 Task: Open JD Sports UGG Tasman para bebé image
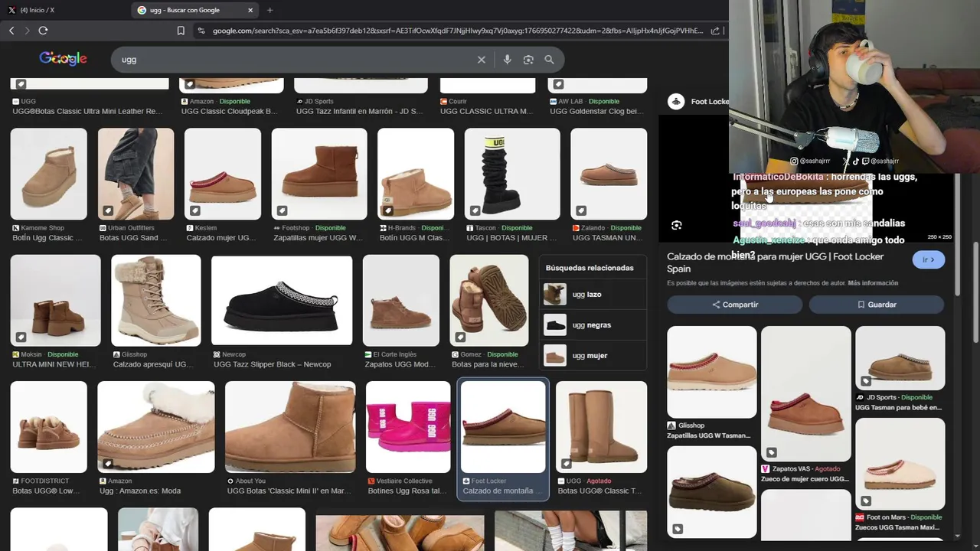coord(900,357)
